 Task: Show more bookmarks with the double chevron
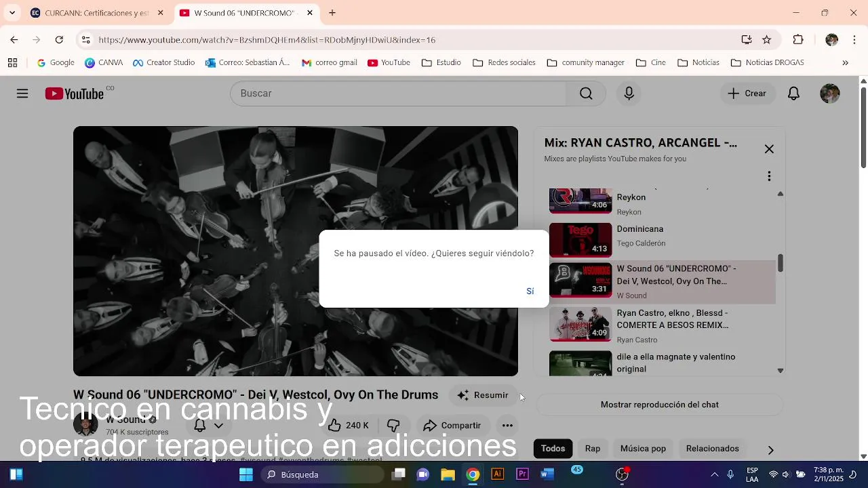(x=845, y=63)
